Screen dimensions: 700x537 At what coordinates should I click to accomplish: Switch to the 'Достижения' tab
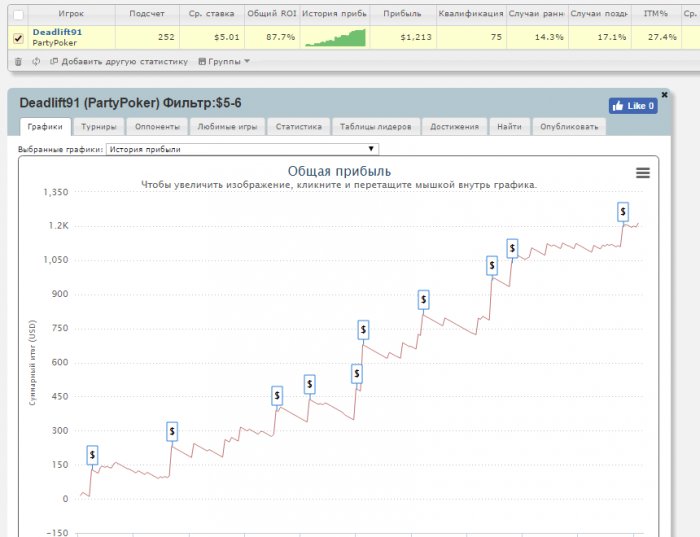[454, 127]
